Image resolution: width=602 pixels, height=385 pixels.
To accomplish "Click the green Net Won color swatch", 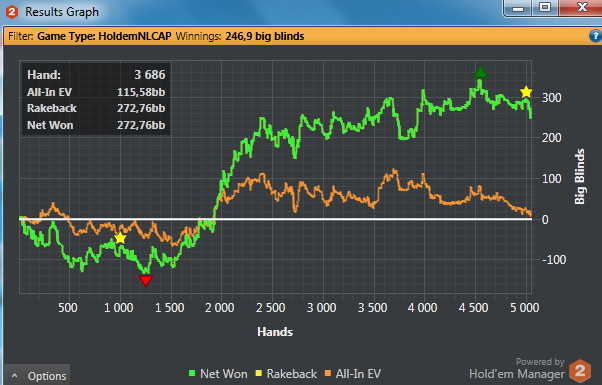I will (x=192, y=373).
